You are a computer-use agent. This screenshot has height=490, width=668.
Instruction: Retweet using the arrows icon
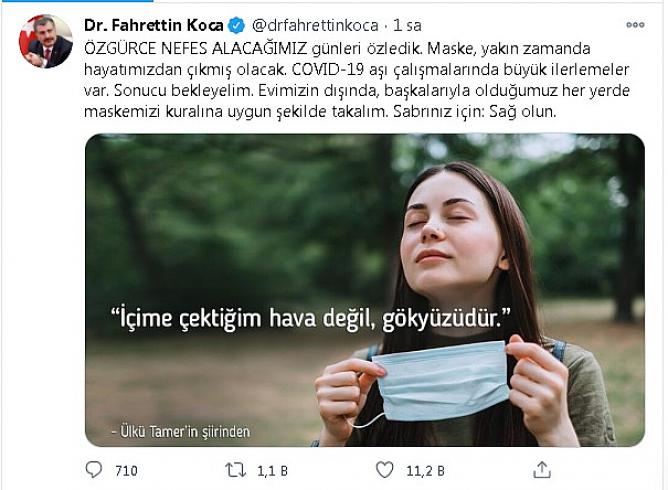(236, 470)
